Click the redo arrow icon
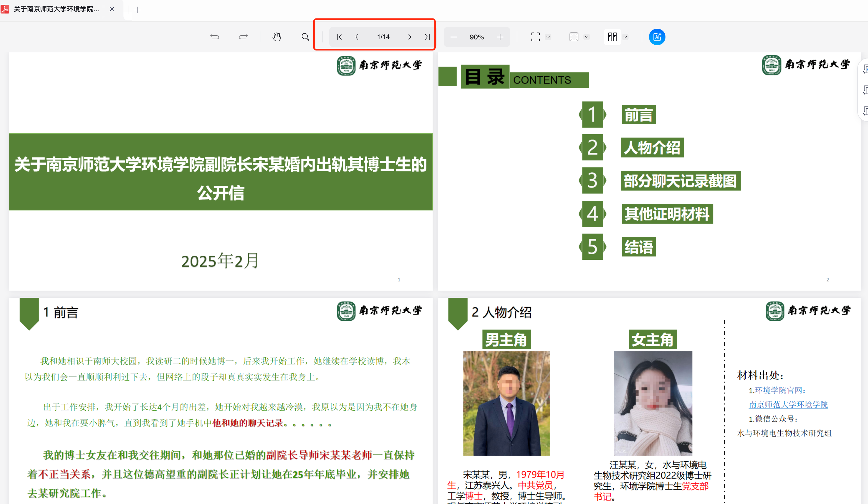Image resolution: width=868 pixels, height=504 pixels. 243,37
